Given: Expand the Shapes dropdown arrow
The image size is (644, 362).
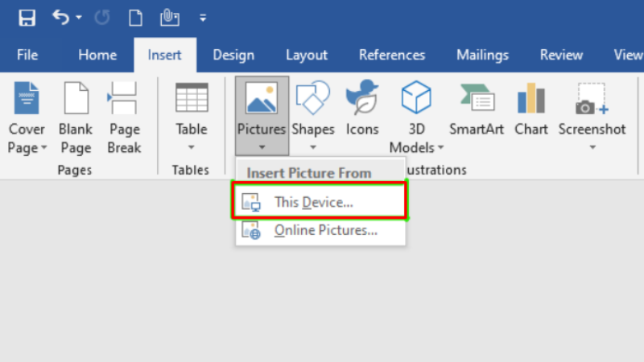Looking at the screenshot, I should 313,147.
